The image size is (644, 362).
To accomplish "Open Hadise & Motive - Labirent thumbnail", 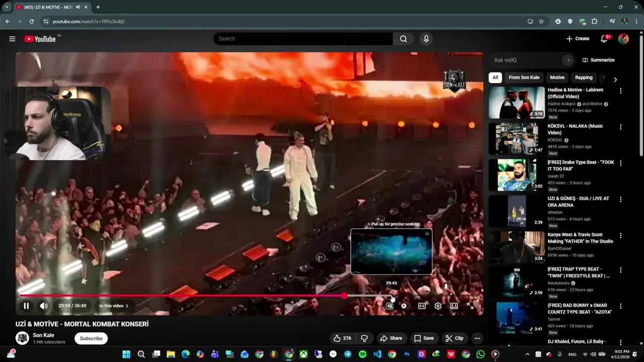I will point(517,103).
